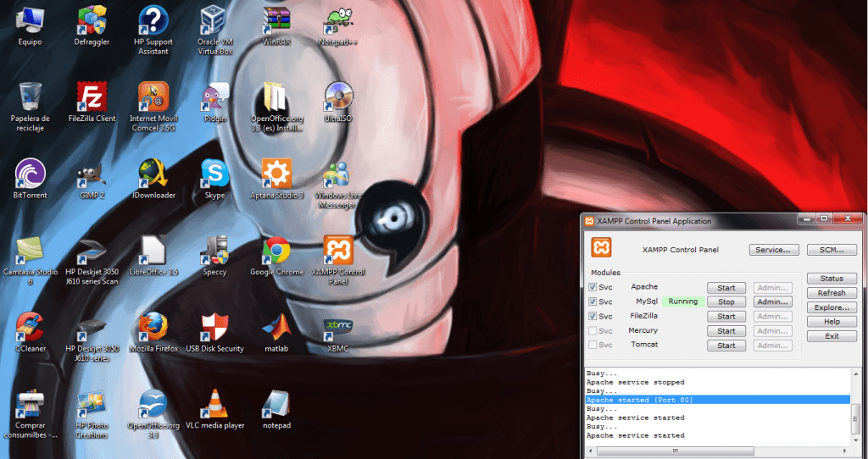Start the FileZilla module
This screenshot has width=868, height=459.
726,317
